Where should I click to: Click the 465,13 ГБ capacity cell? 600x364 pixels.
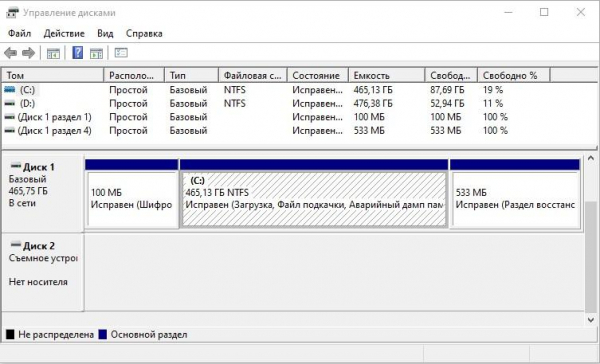(373, 90)
